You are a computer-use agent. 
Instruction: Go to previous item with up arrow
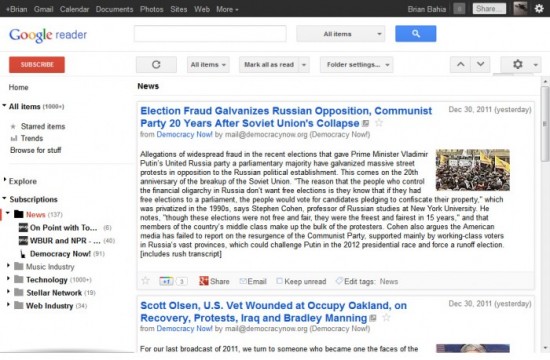[461, 65]
